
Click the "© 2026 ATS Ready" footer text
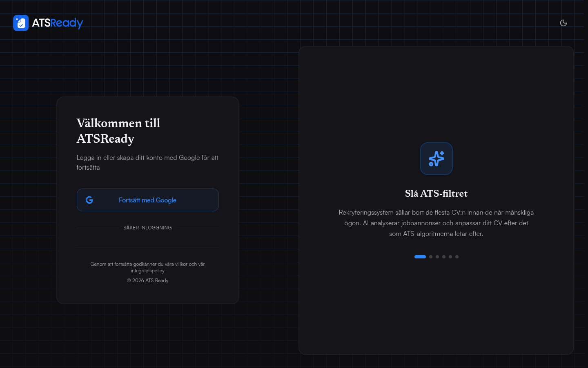[147, 280]
